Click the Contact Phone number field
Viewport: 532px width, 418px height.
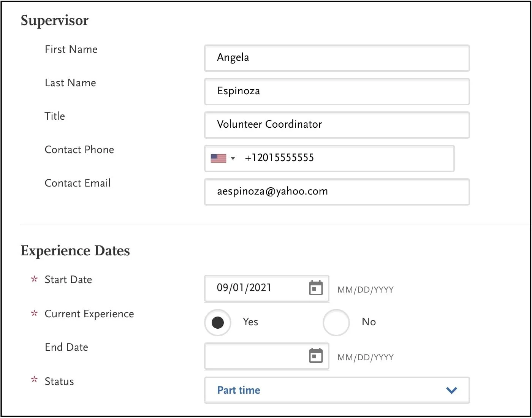click(x=342, y=158)
